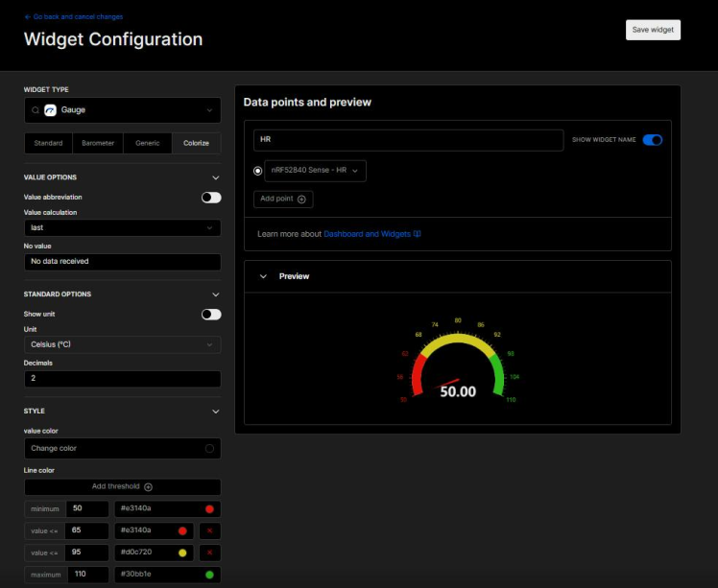Click the Gauge widget type icon
The width and height of the screenshot is (718, 588).
[50, 110]
